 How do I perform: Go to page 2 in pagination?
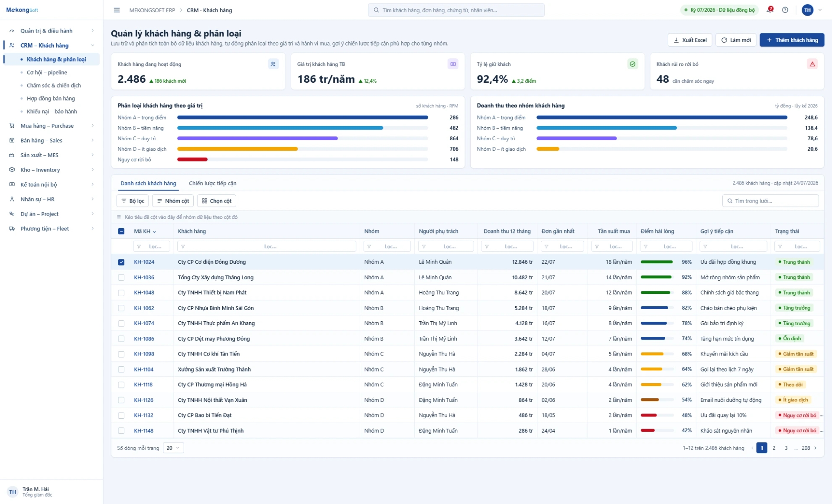coord(774,448)
